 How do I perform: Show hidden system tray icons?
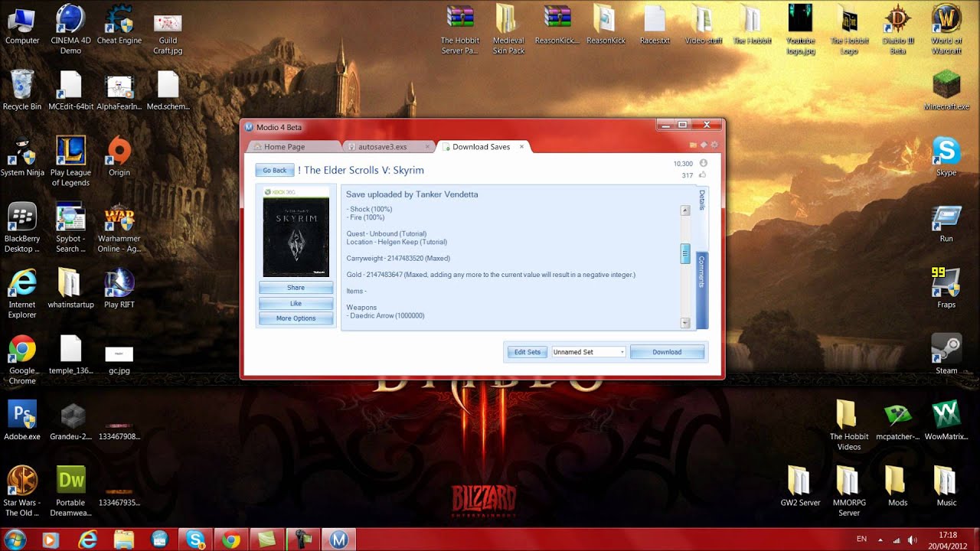click(880, 540)
